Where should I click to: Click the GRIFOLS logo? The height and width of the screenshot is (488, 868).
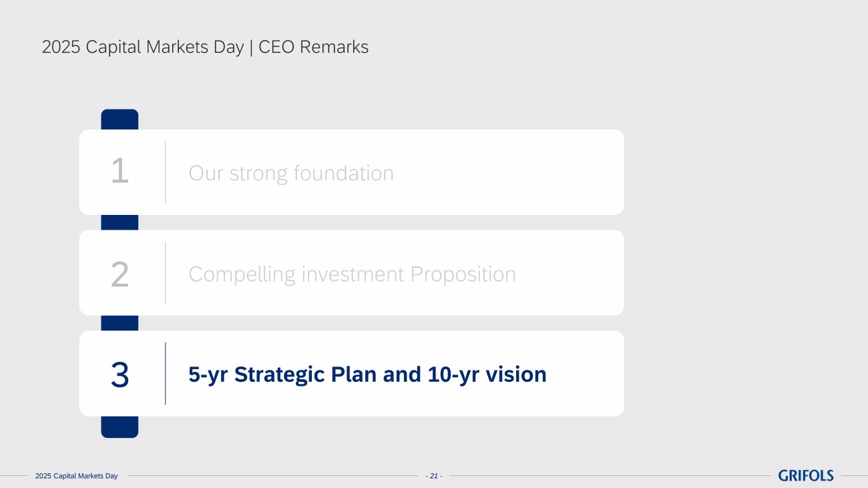(x=805, y=475)
